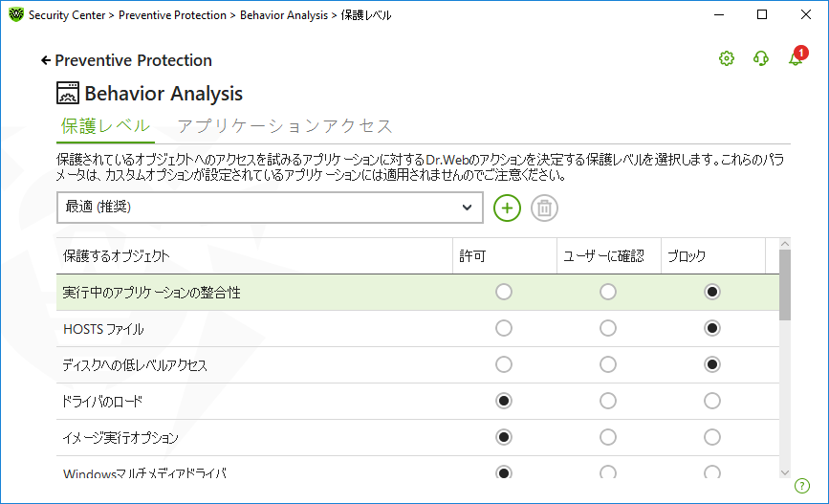829x504 pixels.
Task: Switch to the 保護レベル tab
Action: (x=105, y=126)
